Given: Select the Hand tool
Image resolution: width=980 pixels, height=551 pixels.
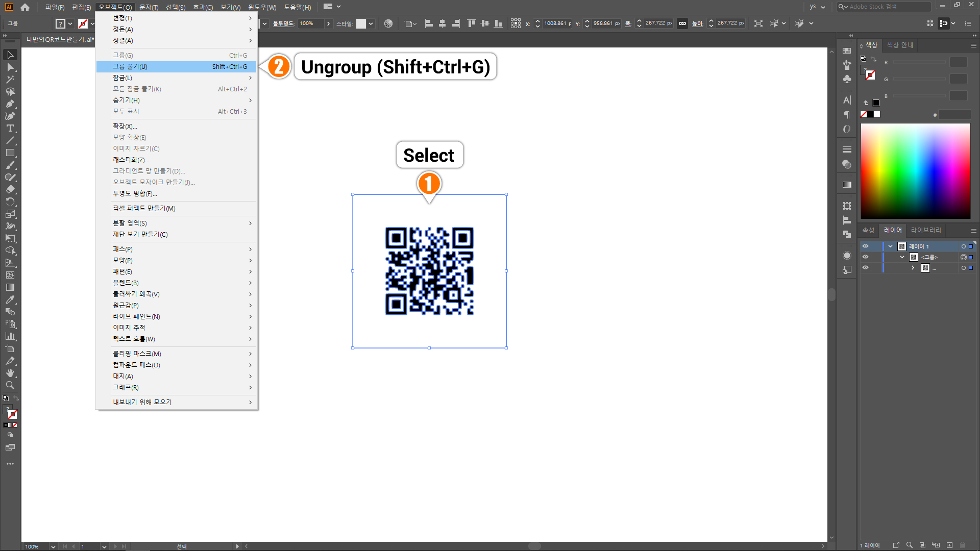Looking at the screenshot, I should [x=10, y=373].
